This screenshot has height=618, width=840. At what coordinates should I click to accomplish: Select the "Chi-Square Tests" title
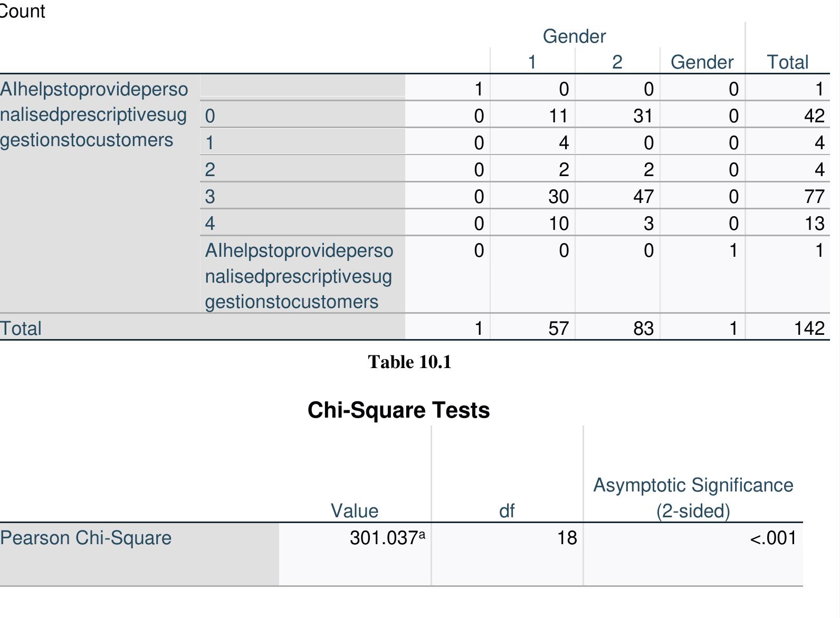click(x=398, y=410)
